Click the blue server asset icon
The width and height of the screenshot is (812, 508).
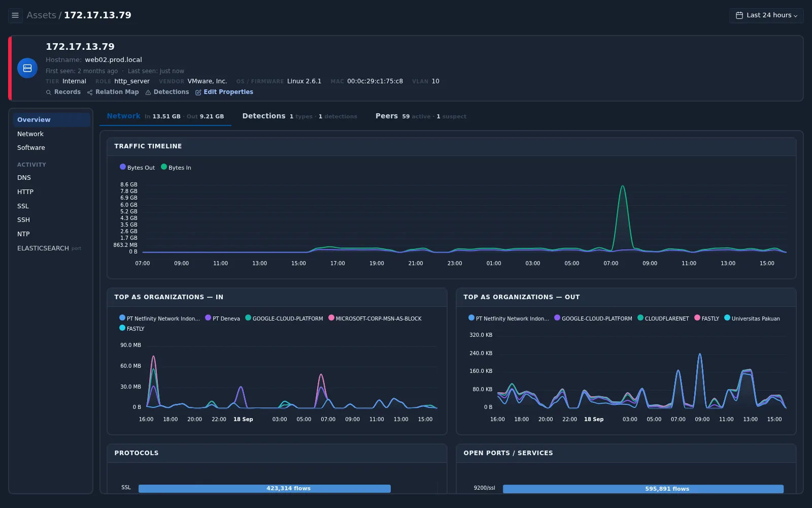point(27,68)
